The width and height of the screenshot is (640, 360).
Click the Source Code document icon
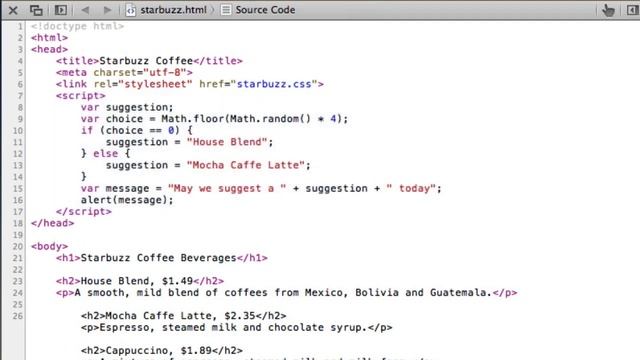coord(226,10)
